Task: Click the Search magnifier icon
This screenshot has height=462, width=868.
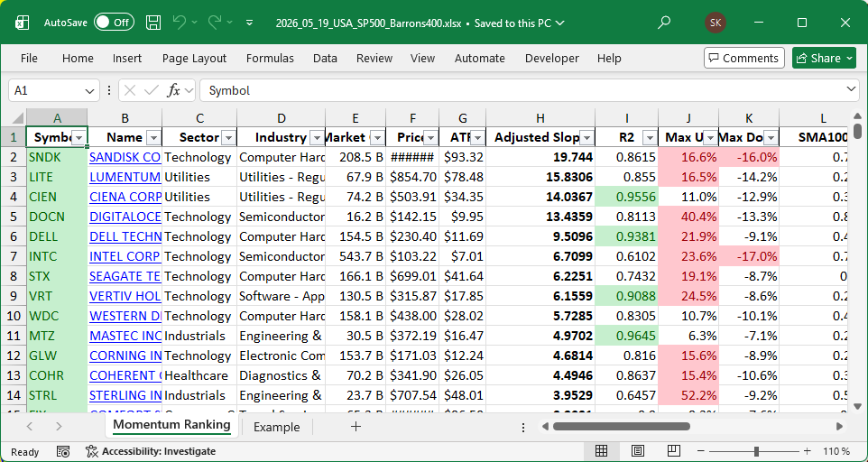Action: (664, 23)
